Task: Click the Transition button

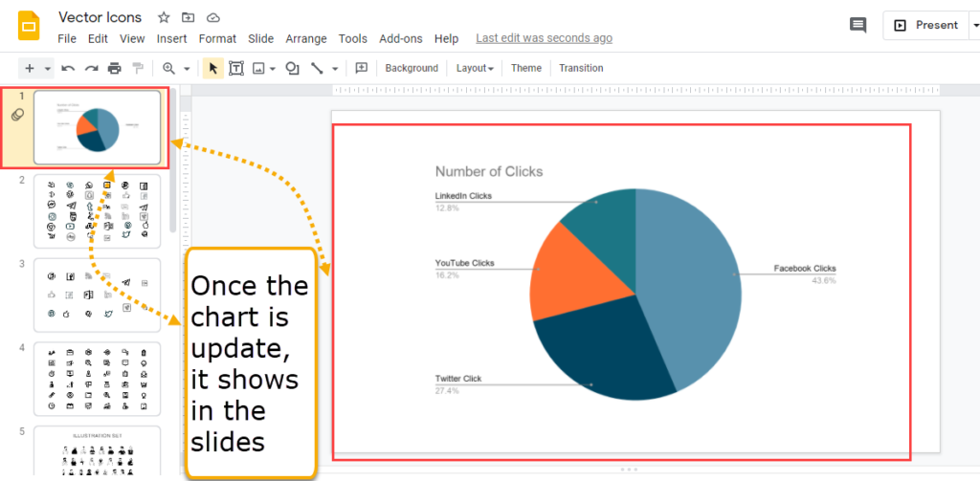Action: click(581, 68)
